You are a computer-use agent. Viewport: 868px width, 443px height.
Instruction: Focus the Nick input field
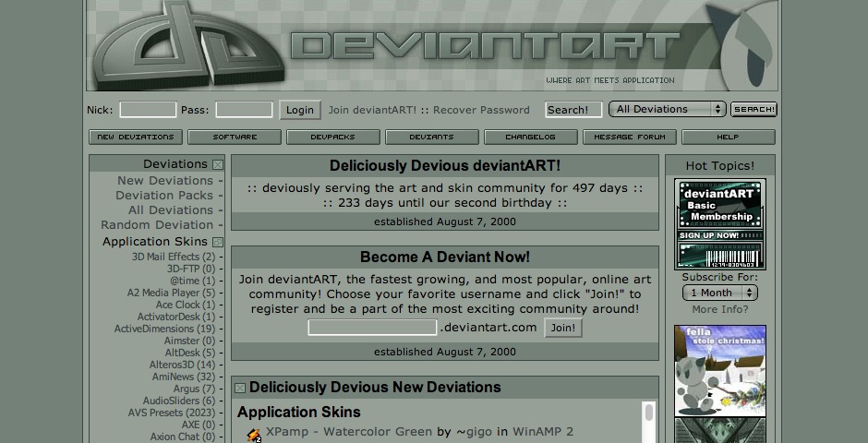[x=148, y=110]
